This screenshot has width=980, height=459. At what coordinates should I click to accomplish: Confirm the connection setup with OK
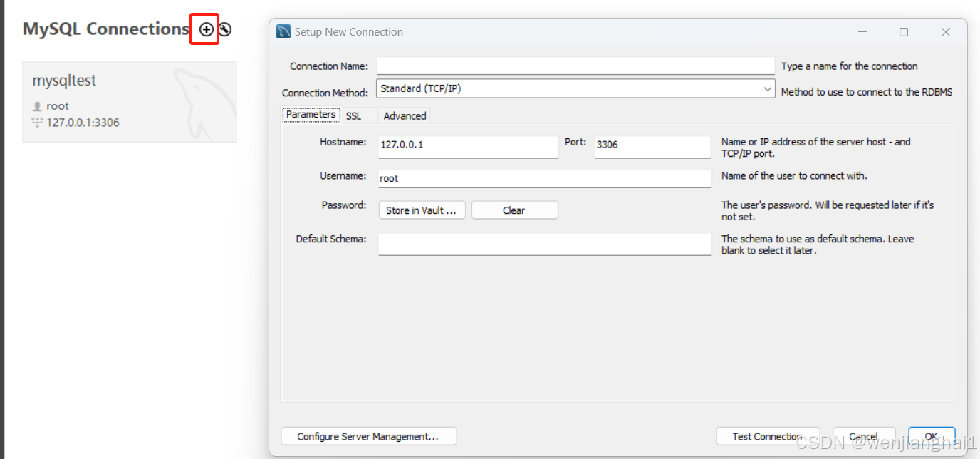click(x=932, y=436)
